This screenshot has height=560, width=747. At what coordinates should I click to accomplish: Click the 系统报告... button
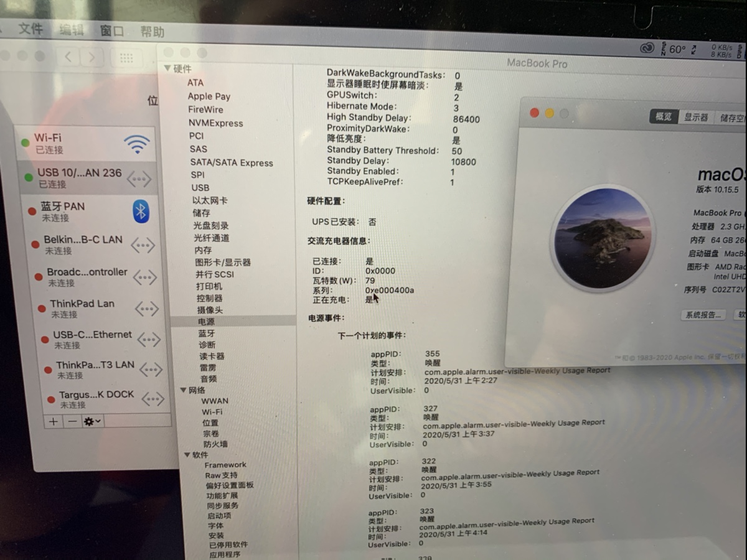[704, 315]
